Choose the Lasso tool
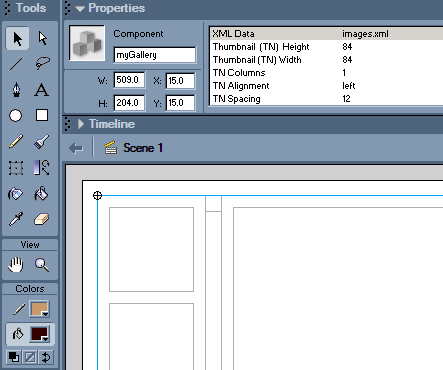Viewport: 443px width, 370px height. pos(42,63)
